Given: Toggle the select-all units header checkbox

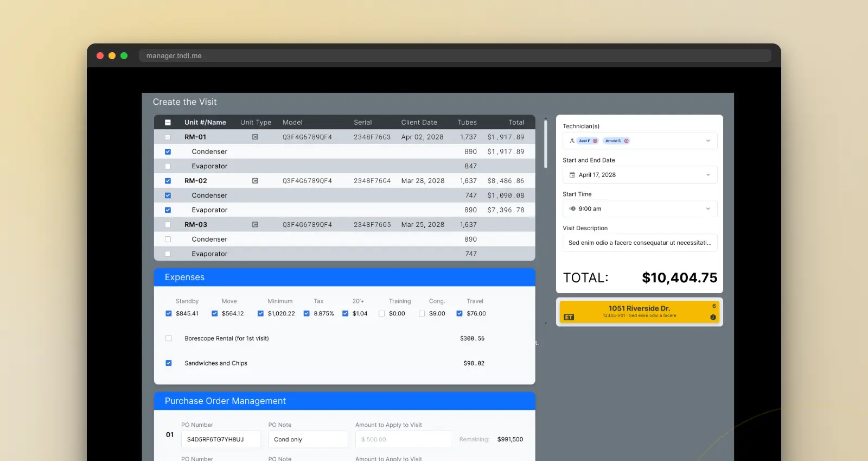Looking at the screenshot, I should click(x=168, y=122).
